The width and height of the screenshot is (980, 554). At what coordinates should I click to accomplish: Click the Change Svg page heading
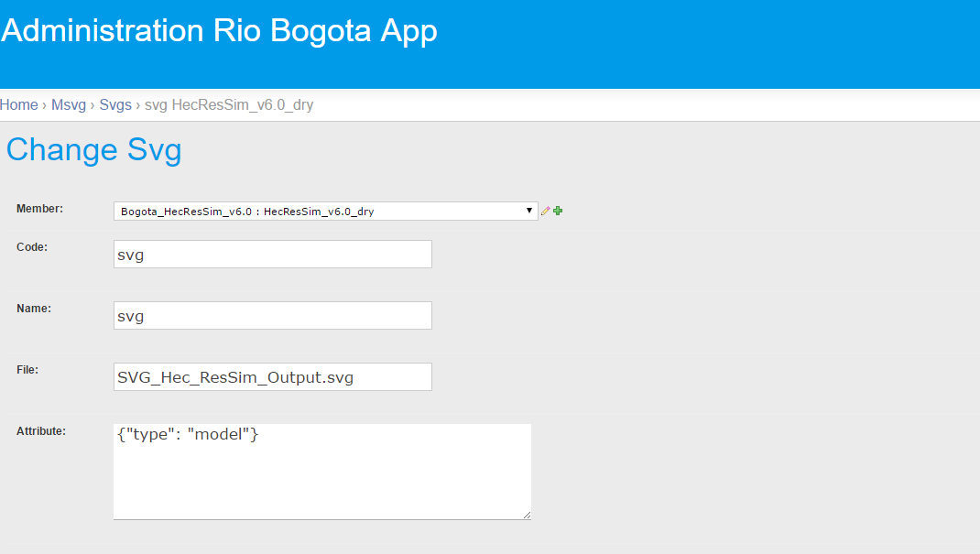point(93,150)
